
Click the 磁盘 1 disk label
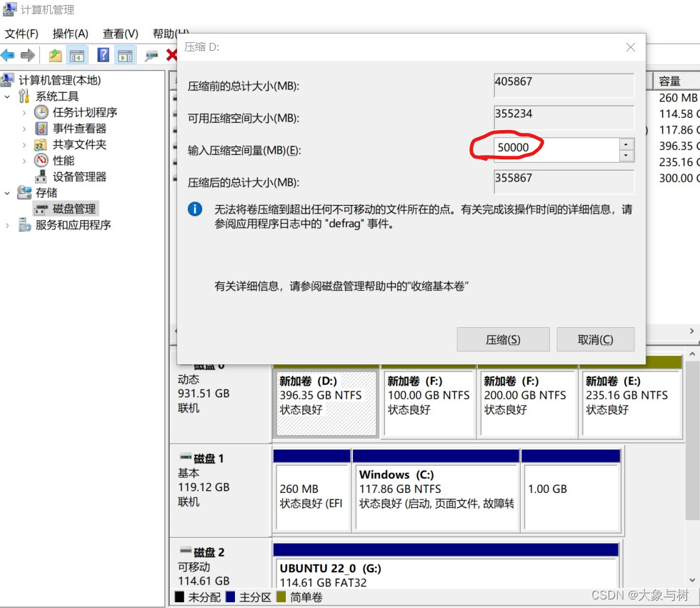click(209, 459)
